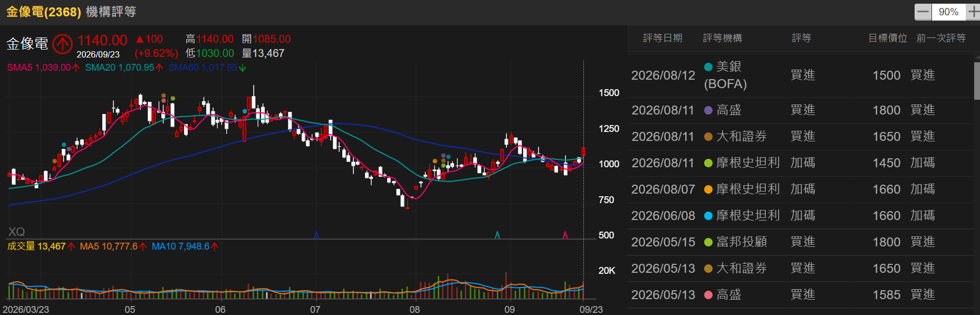Select the 富邦投顧 2026/05/15 rating row

[800, 242]
